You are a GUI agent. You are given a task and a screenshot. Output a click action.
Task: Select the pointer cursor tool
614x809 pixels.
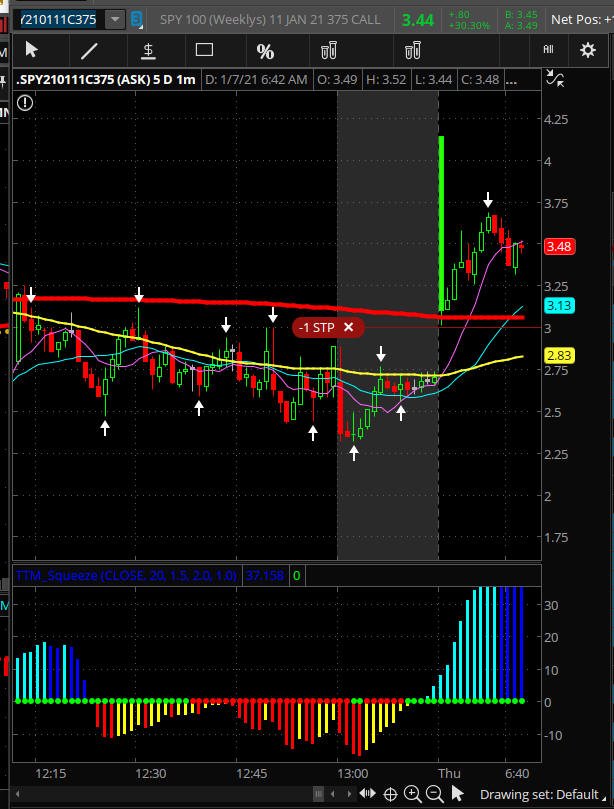pos(32,50)
